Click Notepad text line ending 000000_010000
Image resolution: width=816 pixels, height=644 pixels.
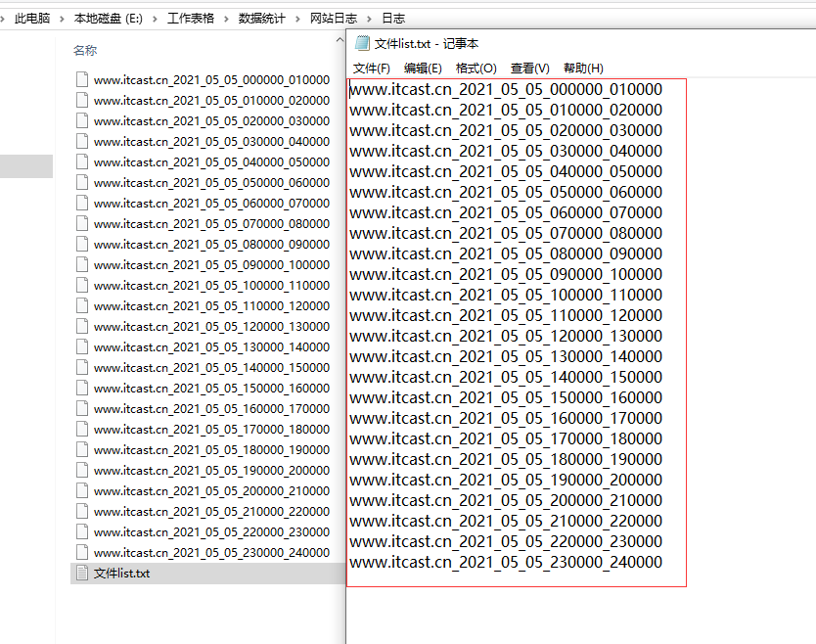pyautogui.click(x=506, y=89)
